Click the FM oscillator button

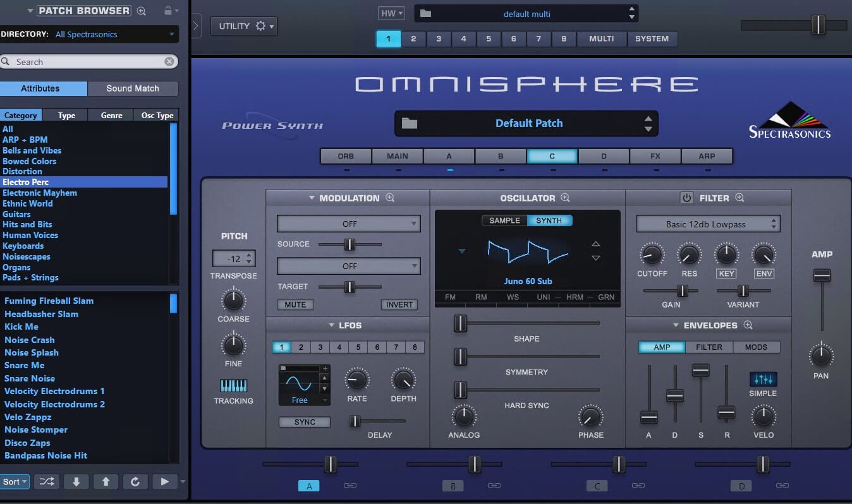pyautogui.click(x=450, y=297)
